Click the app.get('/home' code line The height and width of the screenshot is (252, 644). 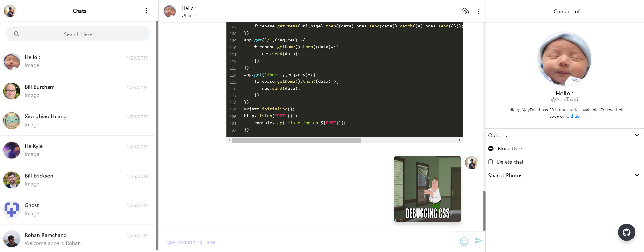tap(279, 74)
